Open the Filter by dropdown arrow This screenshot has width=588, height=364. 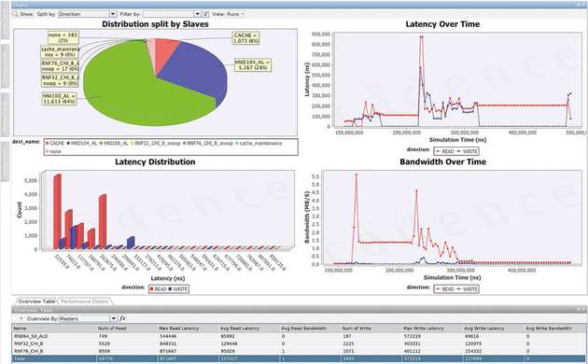pos(198,14)
